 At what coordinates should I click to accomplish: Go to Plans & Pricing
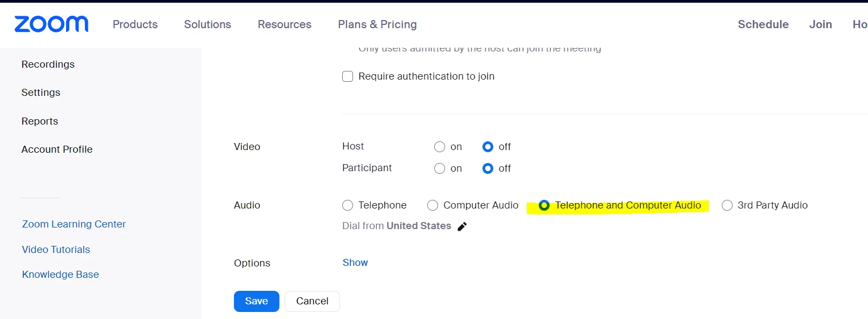point(377,24)
